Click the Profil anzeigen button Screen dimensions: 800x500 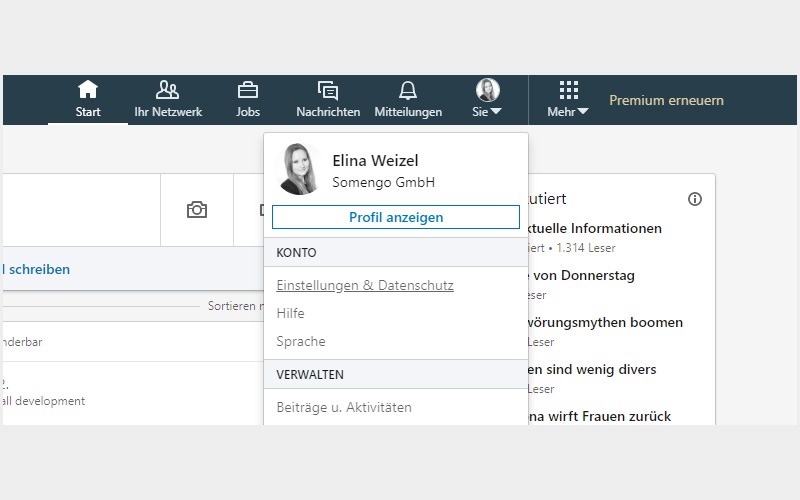(x=395, y=217)
